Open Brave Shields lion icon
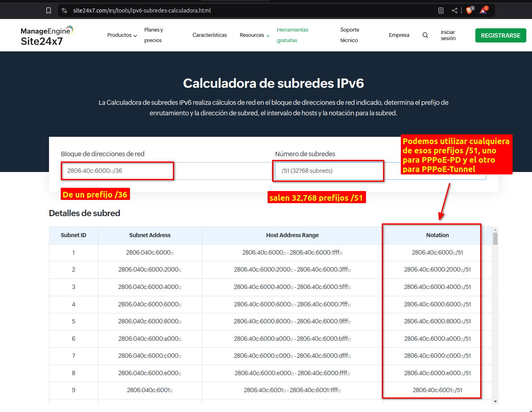 tap(469, 11)
